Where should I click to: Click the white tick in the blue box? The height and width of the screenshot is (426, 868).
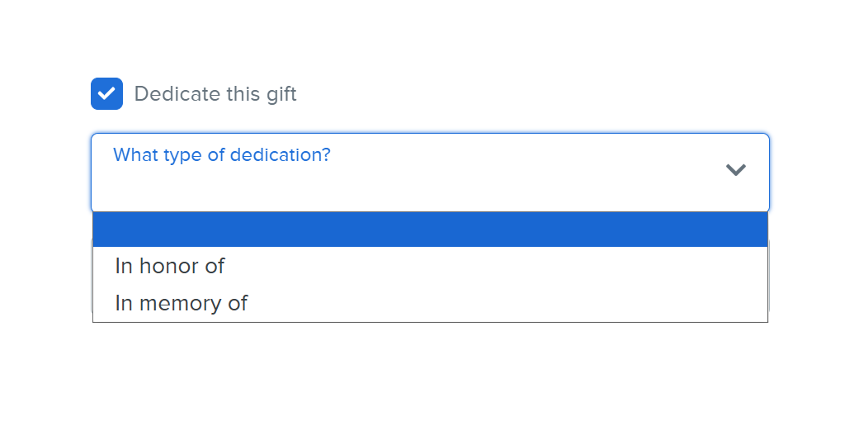tap(106, 94)
